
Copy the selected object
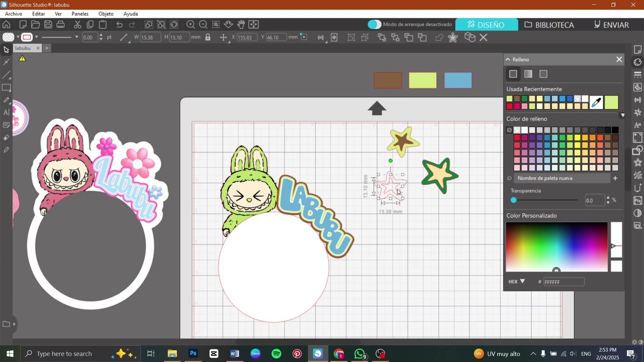[x=90, y=25]
